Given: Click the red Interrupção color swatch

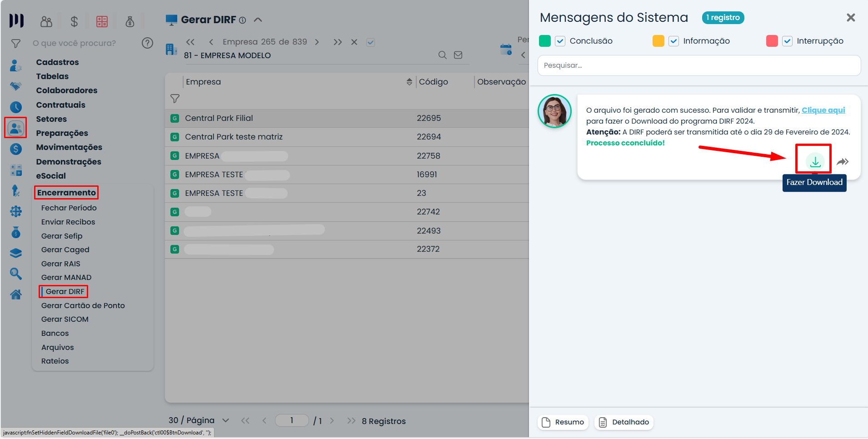Looking at the screenshot, I should pos(772,41).
